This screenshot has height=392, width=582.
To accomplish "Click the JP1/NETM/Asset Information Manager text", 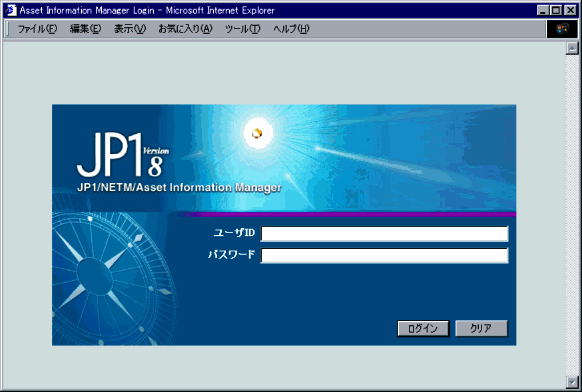I will [179, 187].
